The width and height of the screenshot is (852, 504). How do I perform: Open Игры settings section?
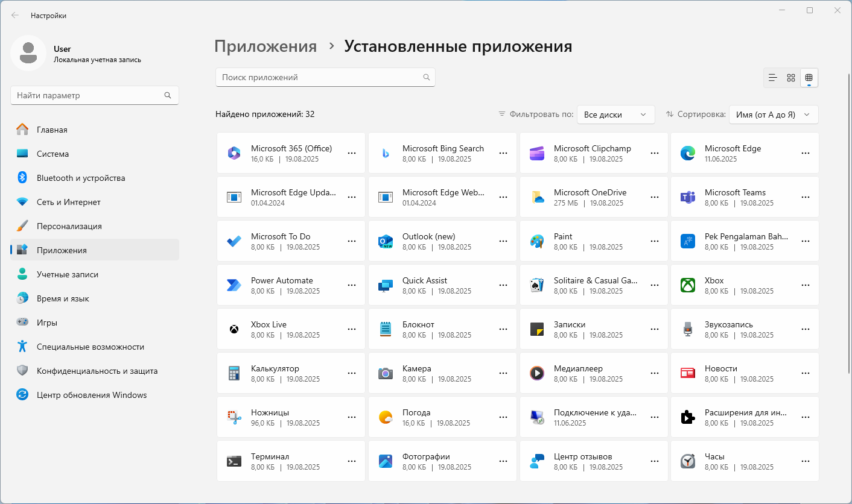(95, 323)
